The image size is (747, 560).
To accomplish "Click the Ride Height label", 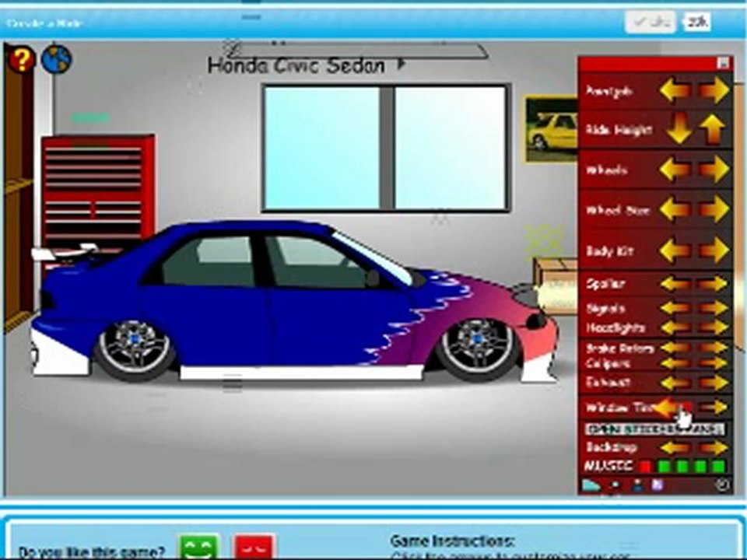I will 619,130.
